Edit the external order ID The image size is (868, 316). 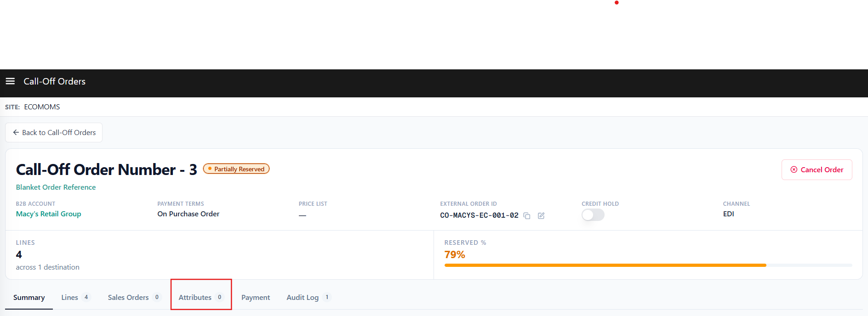(541, 216)
